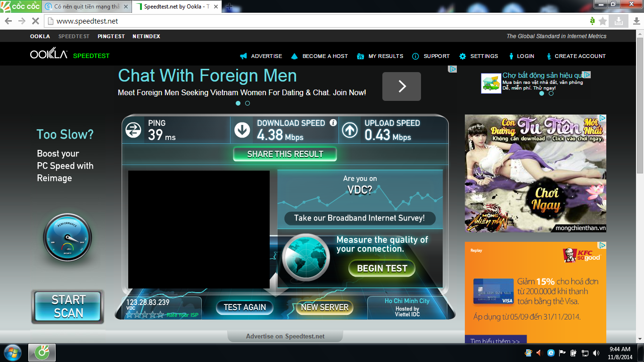Go to NETINDEX in the top navigation

(x=146, y=36)
